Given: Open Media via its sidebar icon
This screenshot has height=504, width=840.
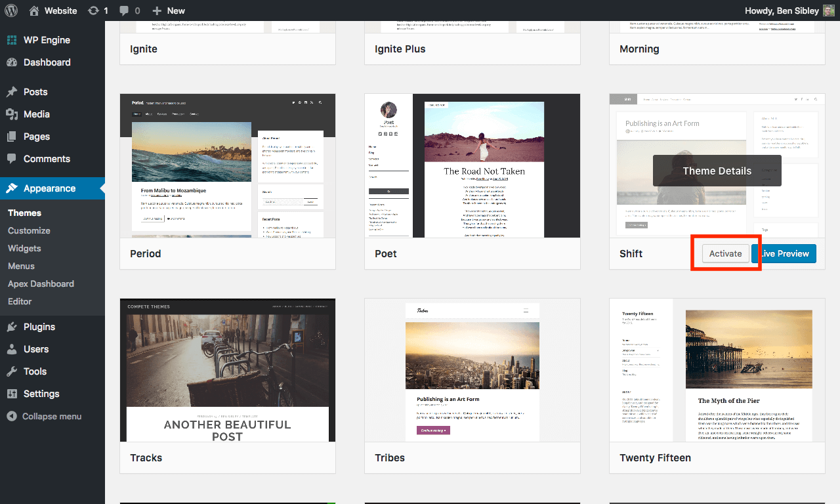Looking at the screenshot, I should click(x=12, y=114).
